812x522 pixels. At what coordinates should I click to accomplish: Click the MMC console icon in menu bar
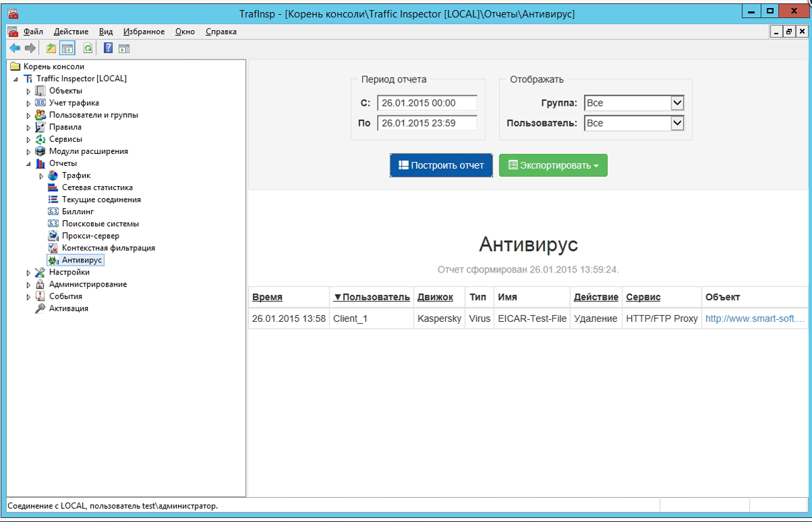pos(13,31)
